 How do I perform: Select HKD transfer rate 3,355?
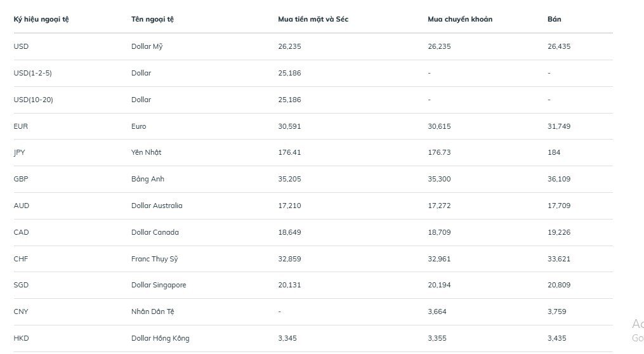click(x=437, y=338)
